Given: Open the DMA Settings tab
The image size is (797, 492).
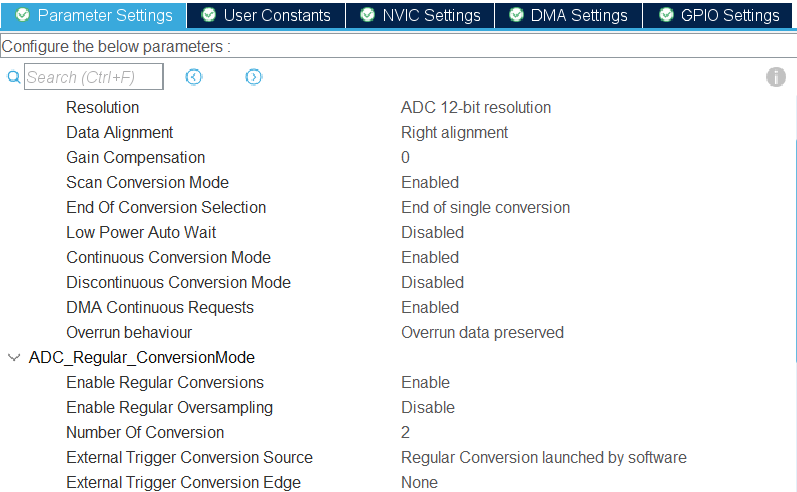Looking at the screenshot, I should (578, 15).
